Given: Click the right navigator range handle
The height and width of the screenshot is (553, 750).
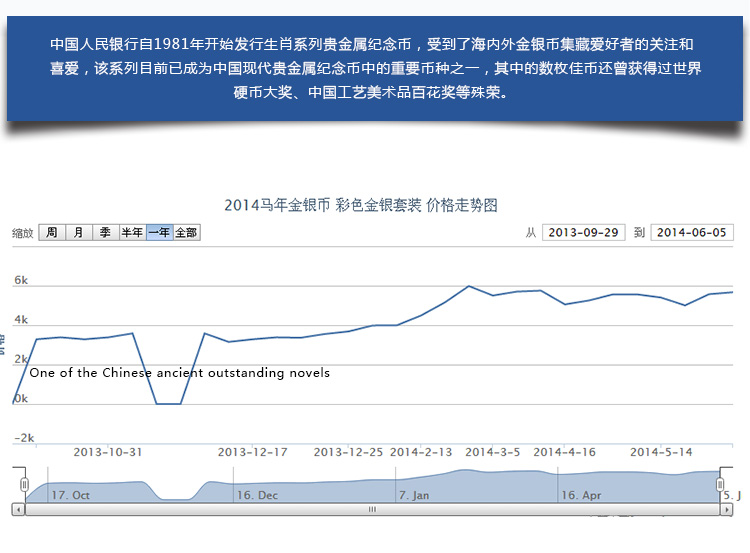Looking at the screenshot, I should (720, 485).
